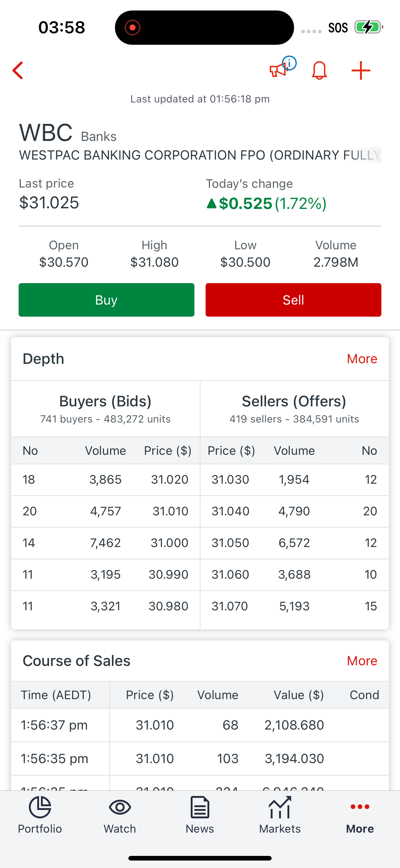Tap Sellers (Offers) column header
This screenshot has height=868, width=400.
(294, 401)
